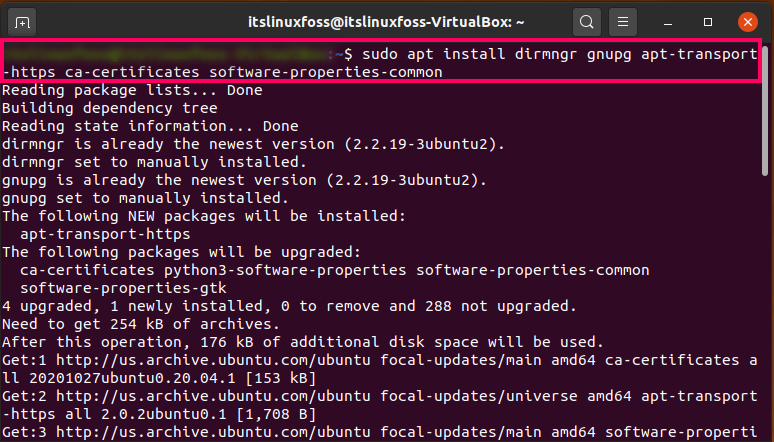This screenshot has height=442, width=774.
Task: Click the terminal vertical scrollbar
Action: pyautogui.click(x=765, y=111)
